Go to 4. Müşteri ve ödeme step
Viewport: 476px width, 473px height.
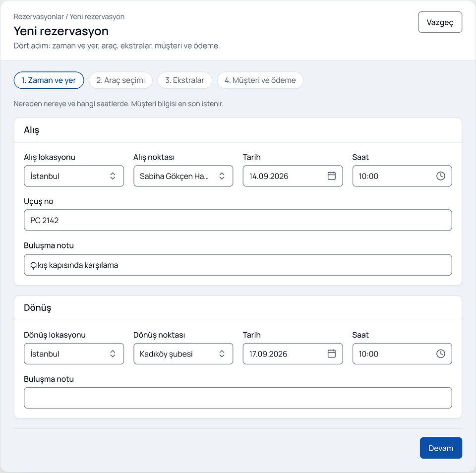(260, 80)
